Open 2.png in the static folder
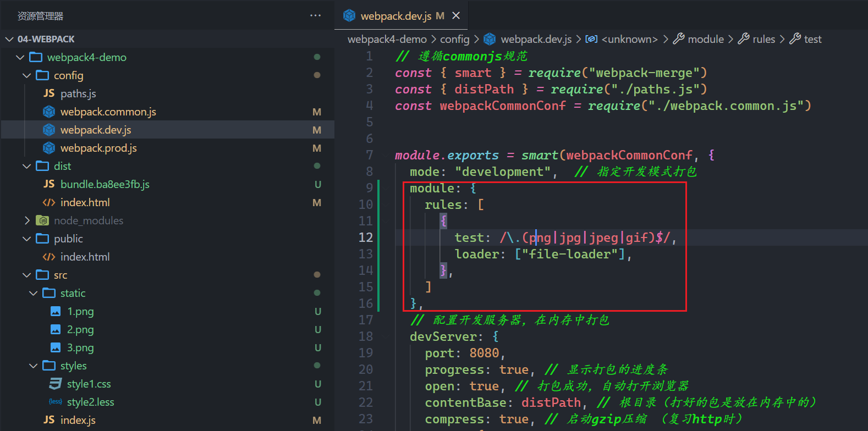Image resolution: width=868 pixels, height=431 pixels. (80, 329)
